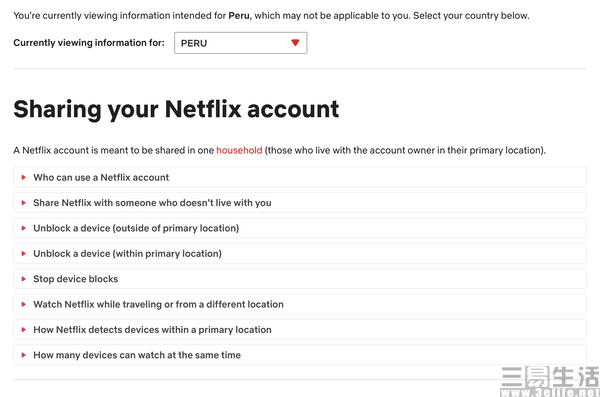This screenshot has height=397, width=600.
Task: Click the red arrow in the country selector
Action: [x=295, y=42]
